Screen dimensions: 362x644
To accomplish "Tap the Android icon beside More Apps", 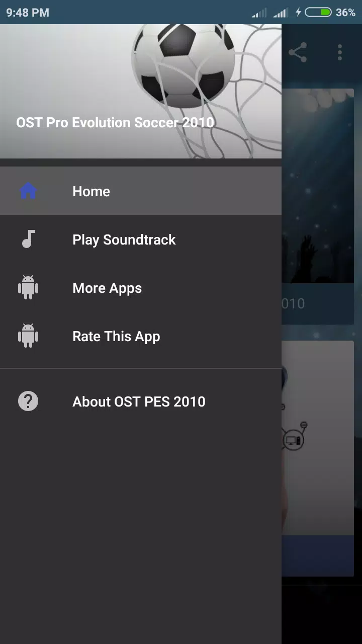I will click(28, 288).
